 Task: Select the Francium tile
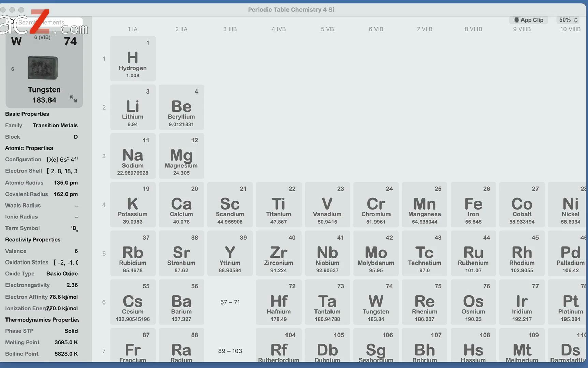click(133, 348)
